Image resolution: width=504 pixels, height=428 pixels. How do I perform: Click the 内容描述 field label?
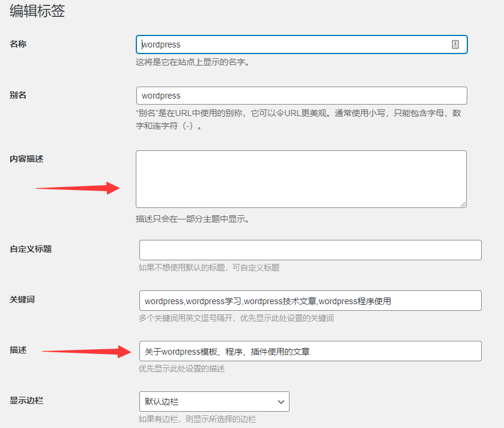tap(26, 159)
